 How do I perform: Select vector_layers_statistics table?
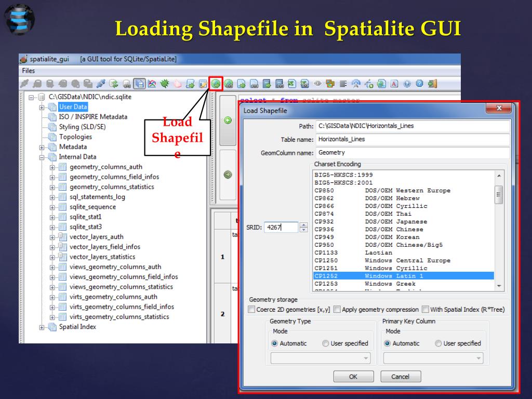point(102,257)
